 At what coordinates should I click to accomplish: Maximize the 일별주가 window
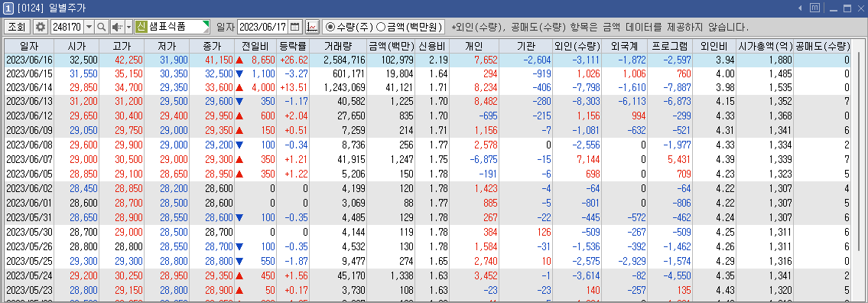tap(847, 8)
